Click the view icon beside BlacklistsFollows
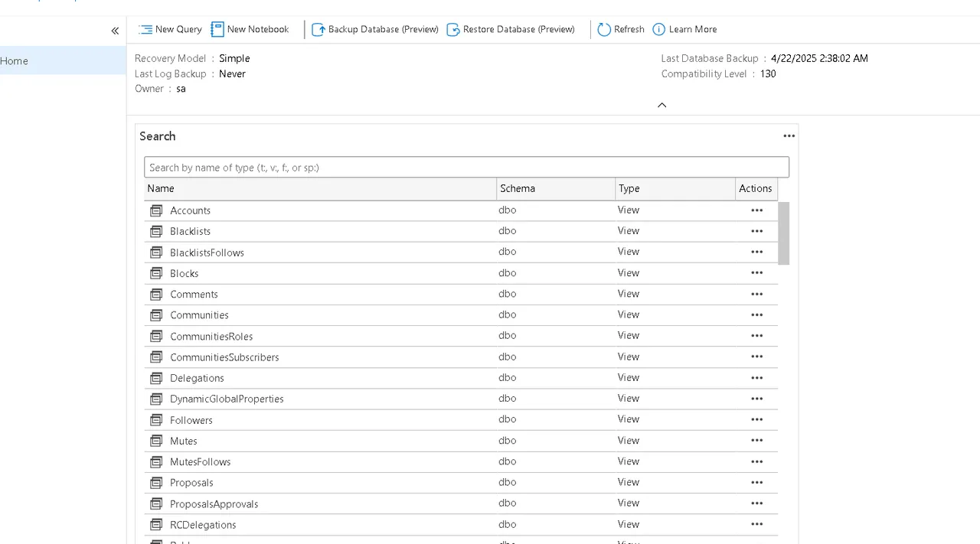Screen dimensions: 980x544 (156, 252)
